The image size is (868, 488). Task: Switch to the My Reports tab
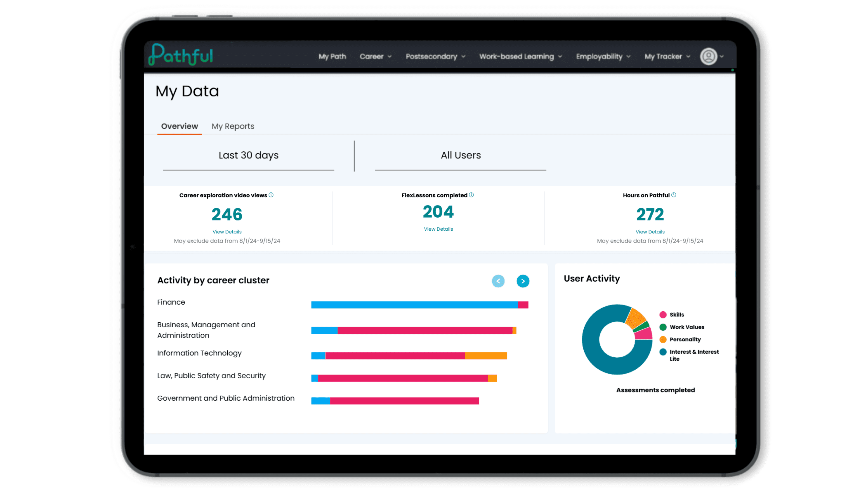(x=233, y=126)
